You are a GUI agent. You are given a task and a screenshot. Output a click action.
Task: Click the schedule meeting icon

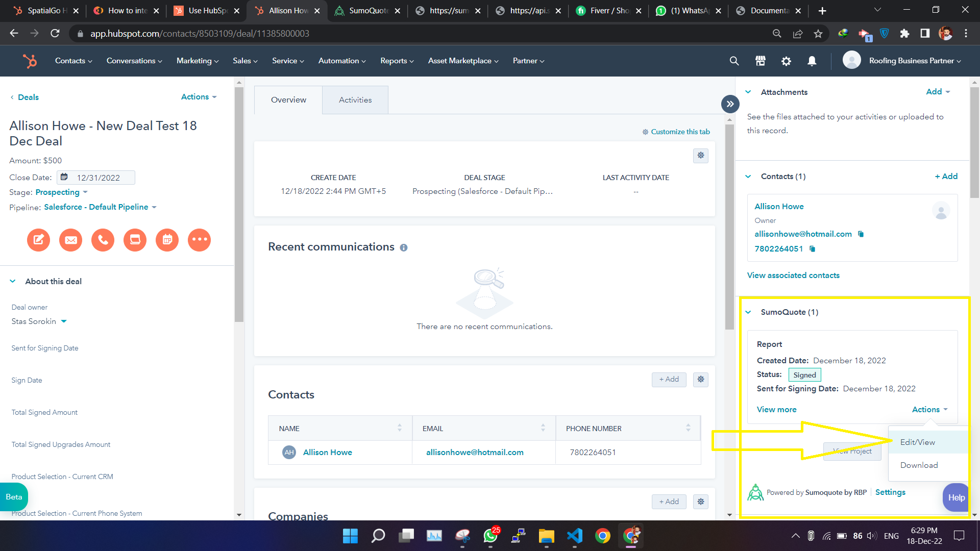pos(167,240)
